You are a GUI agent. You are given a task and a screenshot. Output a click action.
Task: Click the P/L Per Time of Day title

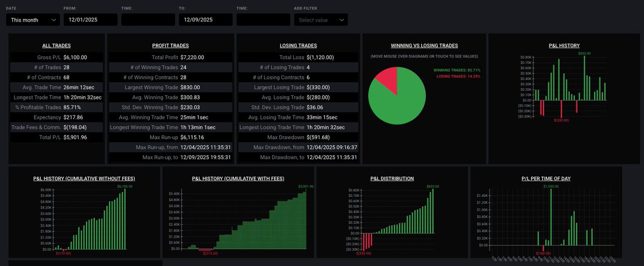click(x=546, y=178)
